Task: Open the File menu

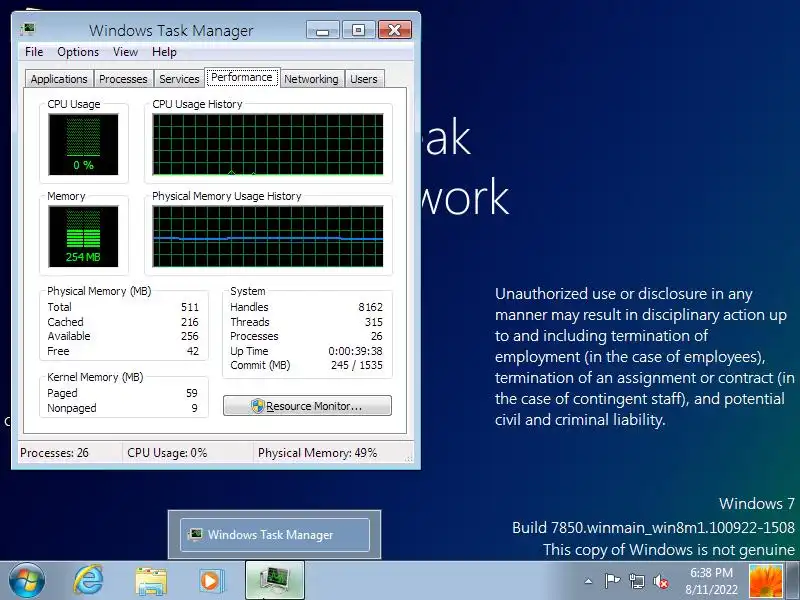Action: coord(34,52)
